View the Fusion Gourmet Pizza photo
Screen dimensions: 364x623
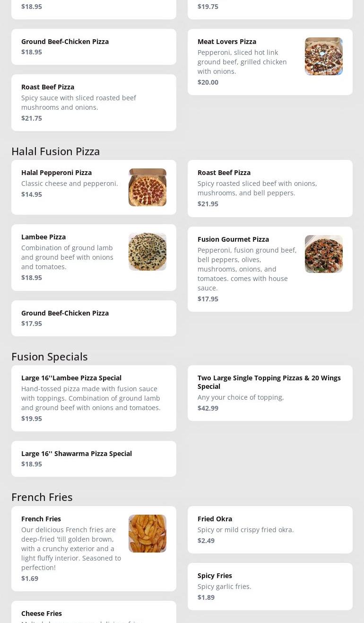tap(323, 254)
